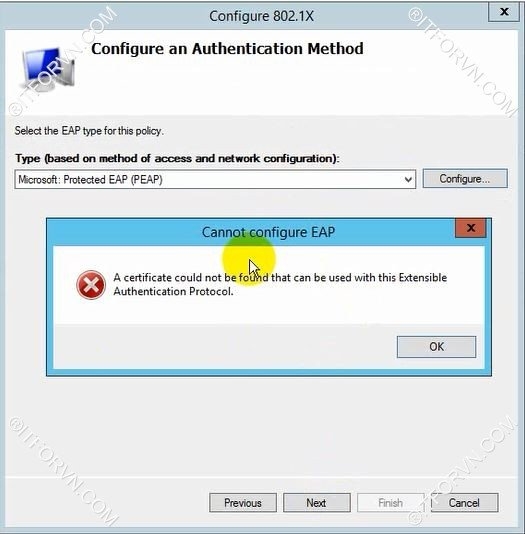Go back with the Previous button
Viewport: 525px width, 534px height.
click(243, 503)
